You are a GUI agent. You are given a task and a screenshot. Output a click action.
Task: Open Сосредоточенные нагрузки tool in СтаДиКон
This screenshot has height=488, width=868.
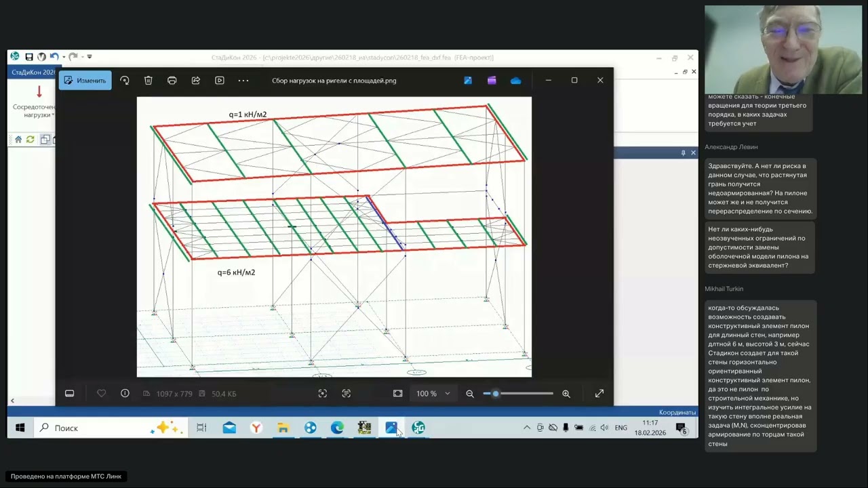click(x=35, y=102)
